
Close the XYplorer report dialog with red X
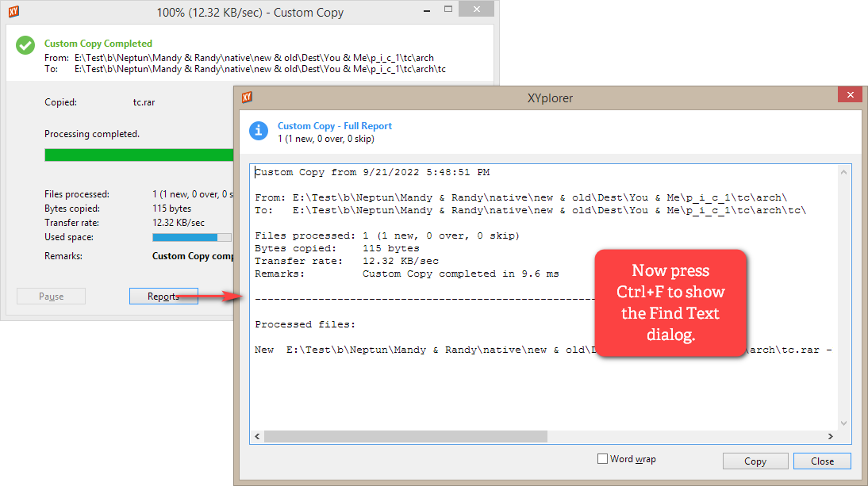tap(850, 95)
